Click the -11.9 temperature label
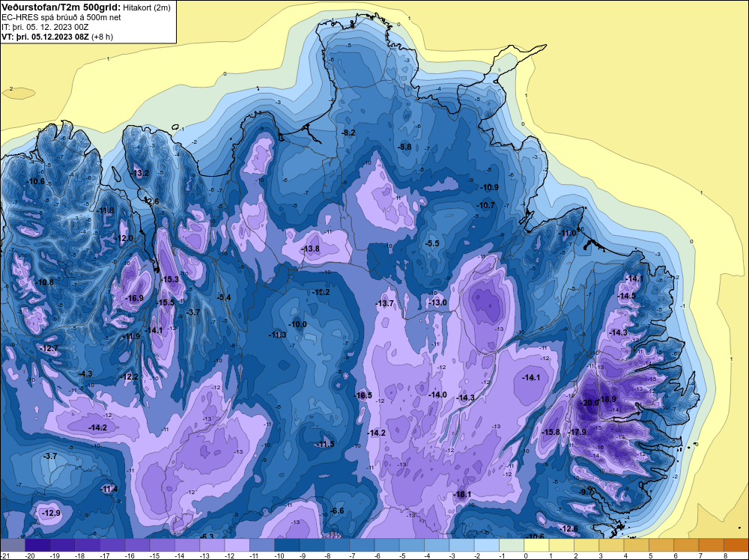 [x=132, y=336]
